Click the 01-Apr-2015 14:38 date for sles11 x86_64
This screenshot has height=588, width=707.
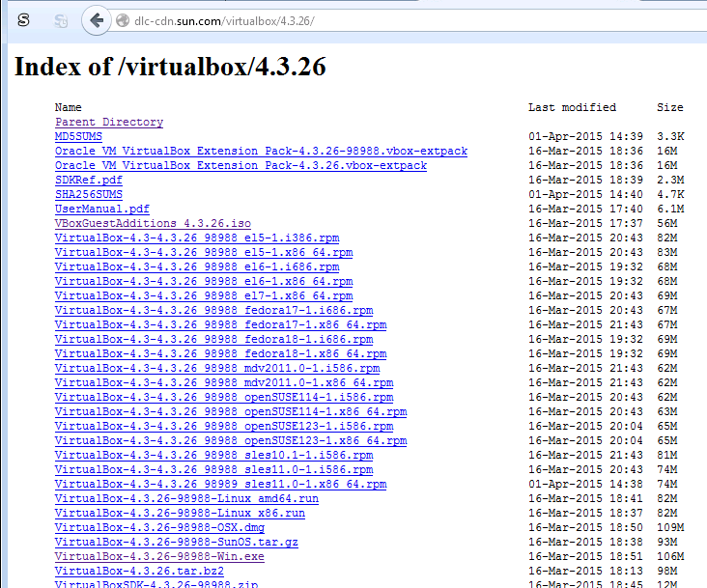click(585, 484)
